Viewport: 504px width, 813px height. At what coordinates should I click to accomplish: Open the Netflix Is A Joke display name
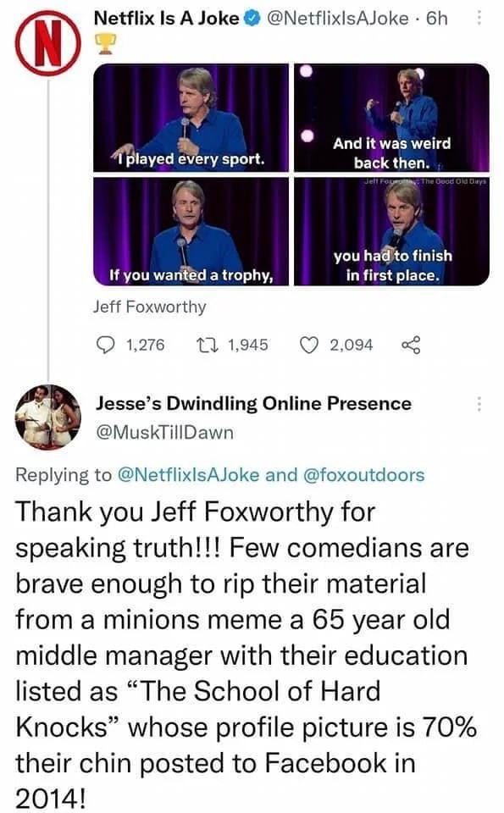(x=166, y=19)
